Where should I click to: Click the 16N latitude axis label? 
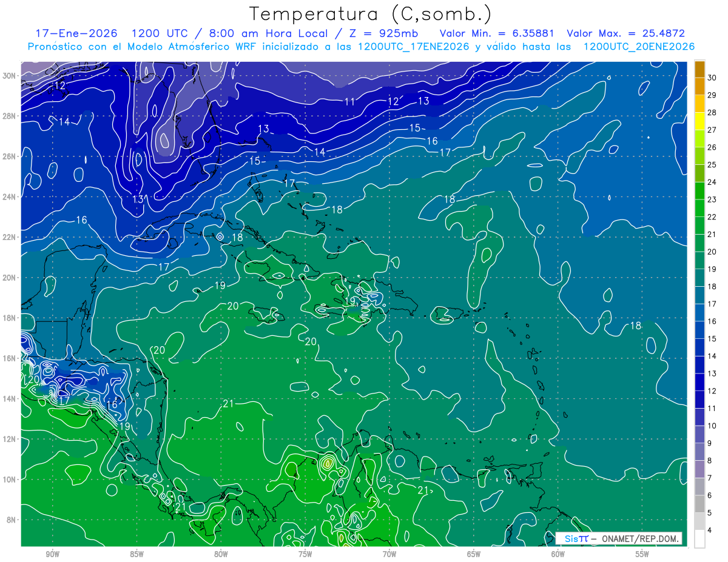coord(10,358)
